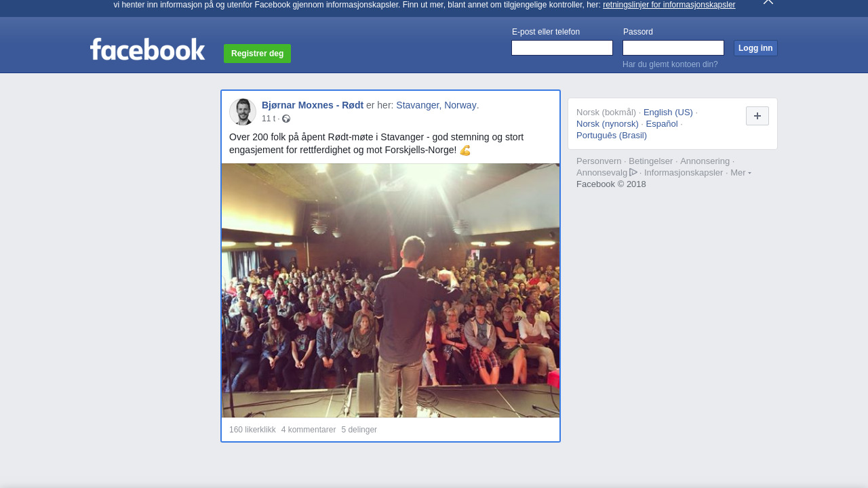The width and height of the screenshot is (868, 488).
Task: Click the flexed biceps emoji in post
Action: pyautogui.click(x=465, y=150)
